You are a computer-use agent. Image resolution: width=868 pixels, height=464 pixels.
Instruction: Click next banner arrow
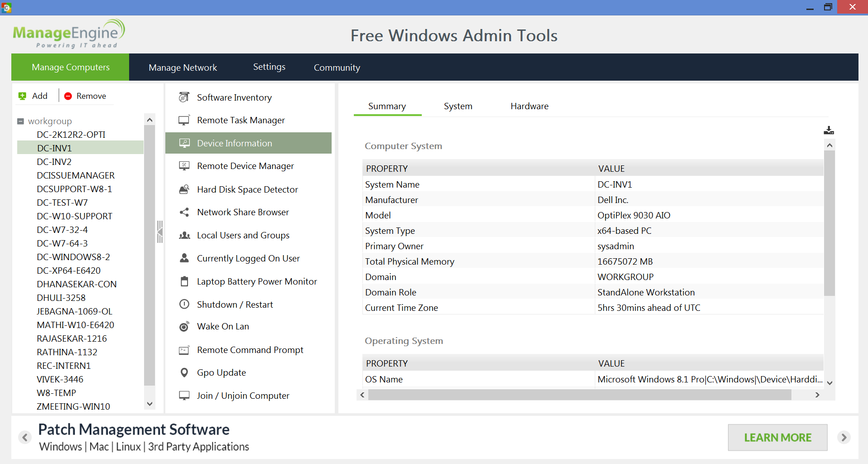844,437
